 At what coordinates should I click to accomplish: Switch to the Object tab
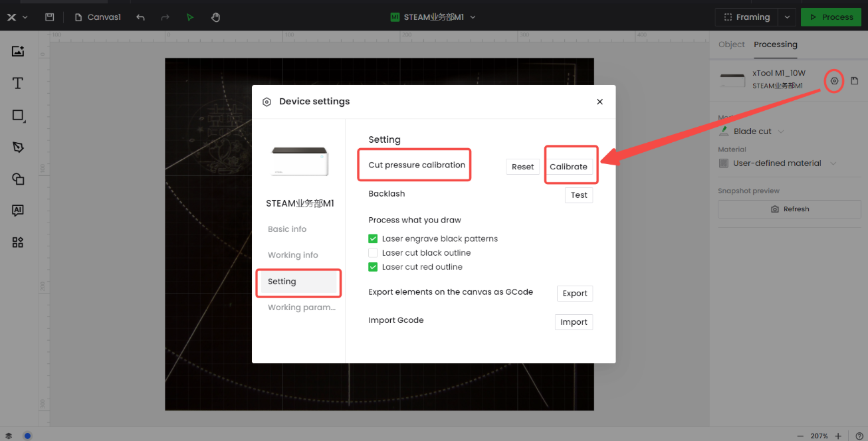tap(731, 44)
